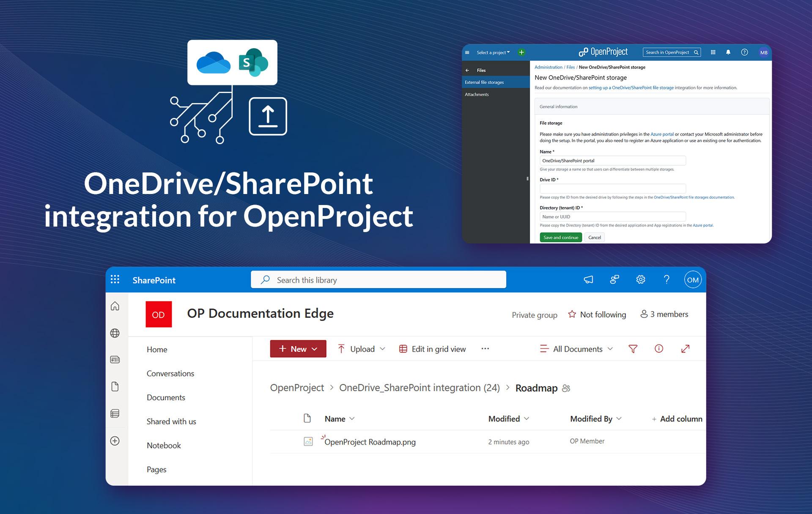Open the SharePoint app launcher grid
This screenshot has width=812, height=514.
tap(115, 279)
